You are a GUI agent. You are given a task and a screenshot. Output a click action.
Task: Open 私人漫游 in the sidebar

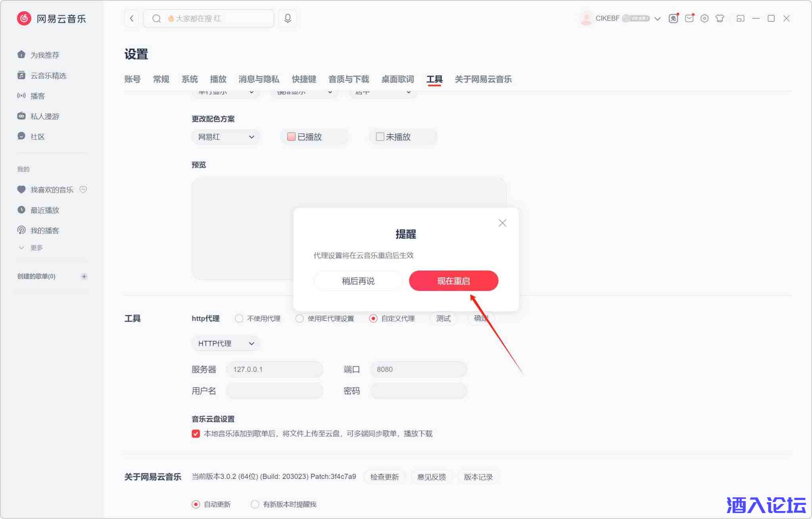[x=44, y=116]
